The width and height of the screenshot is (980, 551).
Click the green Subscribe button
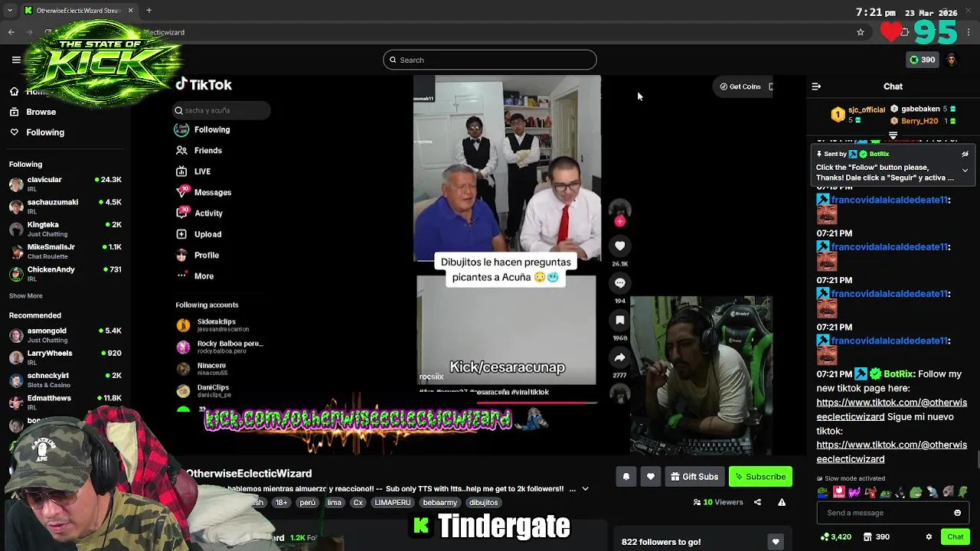click(x=760, y=477)
